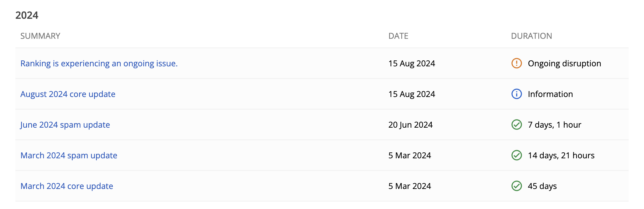Click the 20 Jun 2024 date cell

(x=410, y=125)
